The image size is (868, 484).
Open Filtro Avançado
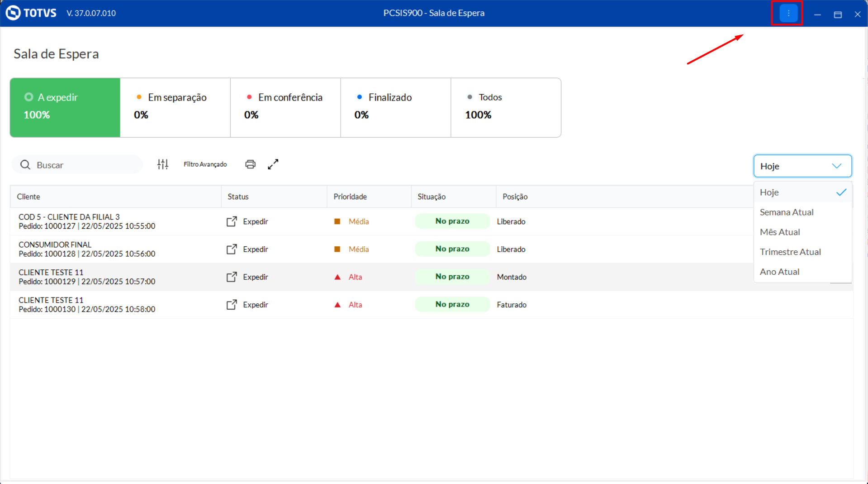[205, 164]
